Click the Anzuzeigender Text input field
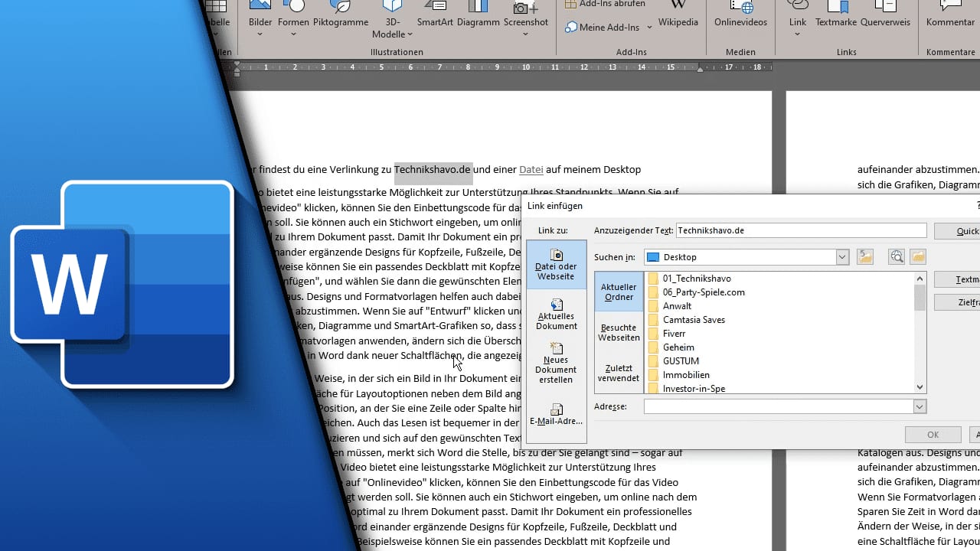Viewport: 980px width, 551px height. 801,230
